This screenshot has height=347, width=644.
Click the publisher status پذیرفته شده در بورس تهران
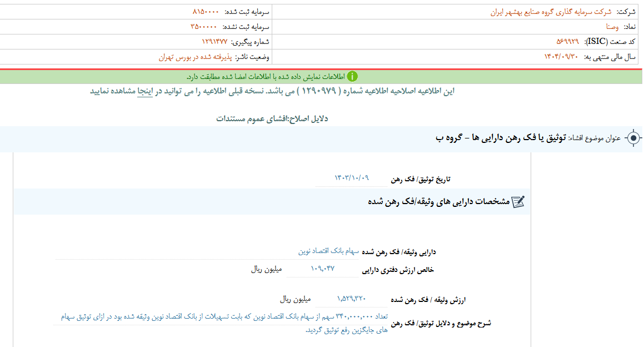pyautogui.click(x=194, y=57)
